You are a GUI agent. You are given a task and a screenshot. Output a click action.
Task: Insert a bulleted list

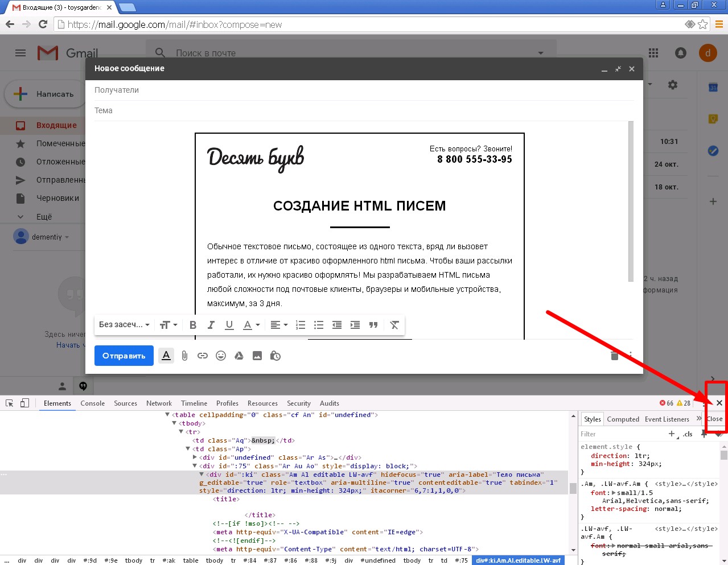pyautogui.click(x=319, y=325)
